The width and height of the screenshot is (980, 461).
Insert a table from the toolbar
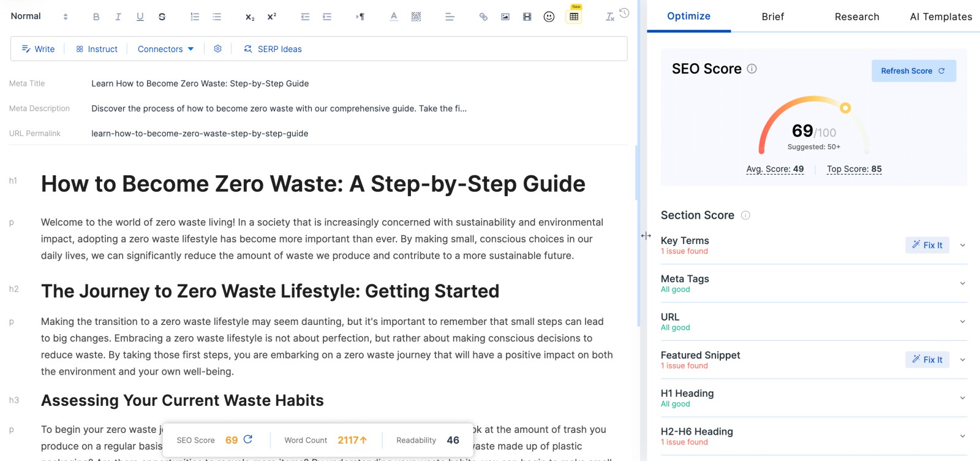[x=574, y=17]
